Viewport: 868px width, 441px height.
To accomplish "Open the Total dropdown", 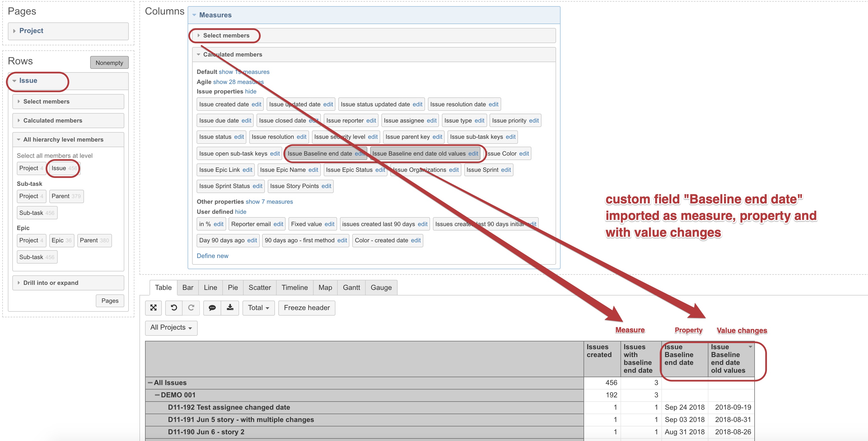I will click(x=258, y=308).
